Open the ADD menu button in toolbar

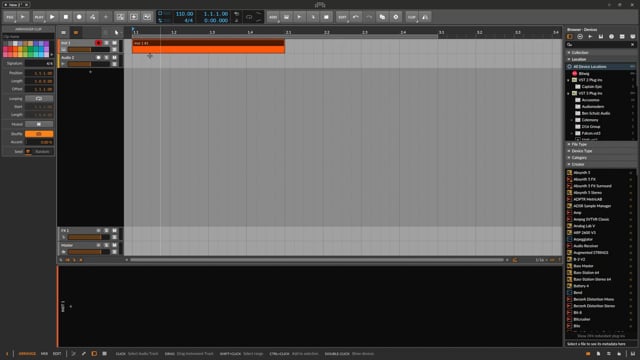pos(273,17)
